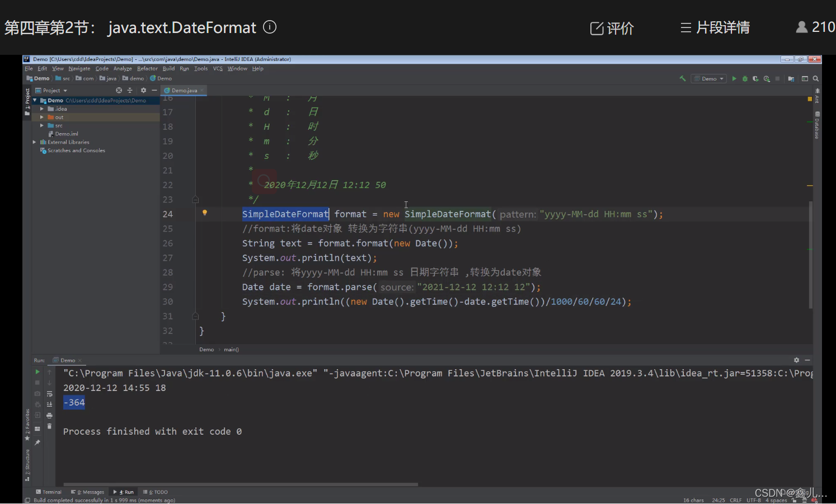Expand External Libraries node
Viewport: 836px width, 504px height.
pyautogui.click(x=35, y=142)
